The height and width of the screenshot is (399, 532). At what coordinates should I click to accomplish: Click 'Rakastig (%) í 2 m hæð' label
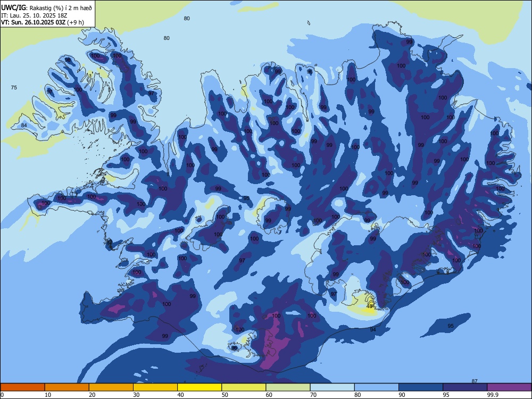point(61,8)
